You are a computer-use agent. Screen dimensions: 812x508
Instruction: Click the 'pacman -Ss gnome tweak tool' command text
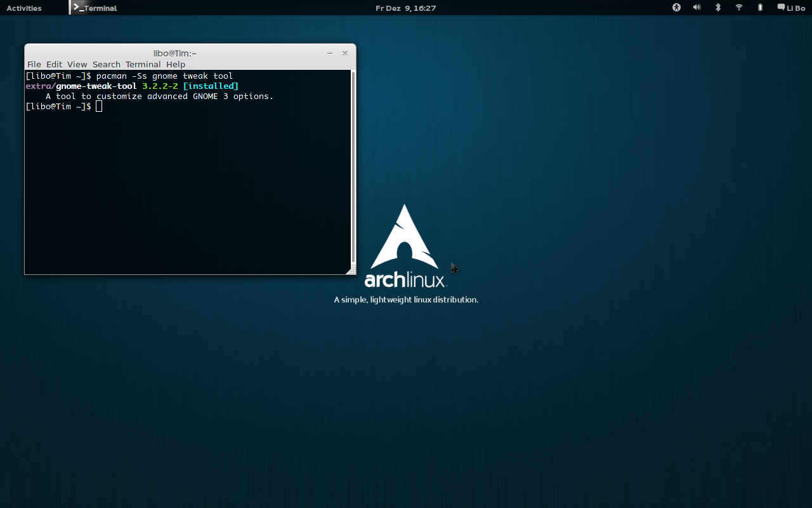coord(165,76)
